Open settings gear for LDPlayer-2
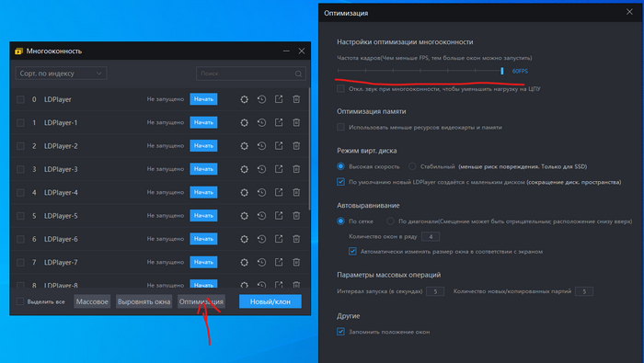This screenshot has width=644, height=363. (x=244, y=146)
